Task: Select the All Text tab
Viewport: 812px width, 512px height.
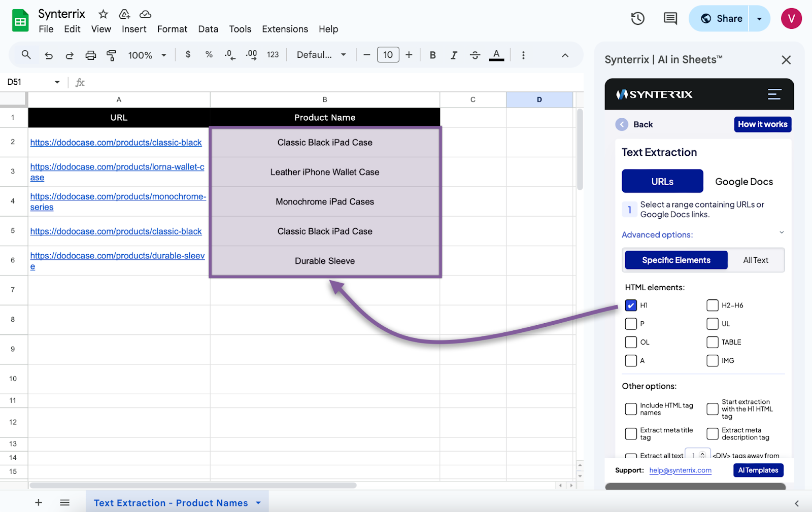Action: [756, 260]
